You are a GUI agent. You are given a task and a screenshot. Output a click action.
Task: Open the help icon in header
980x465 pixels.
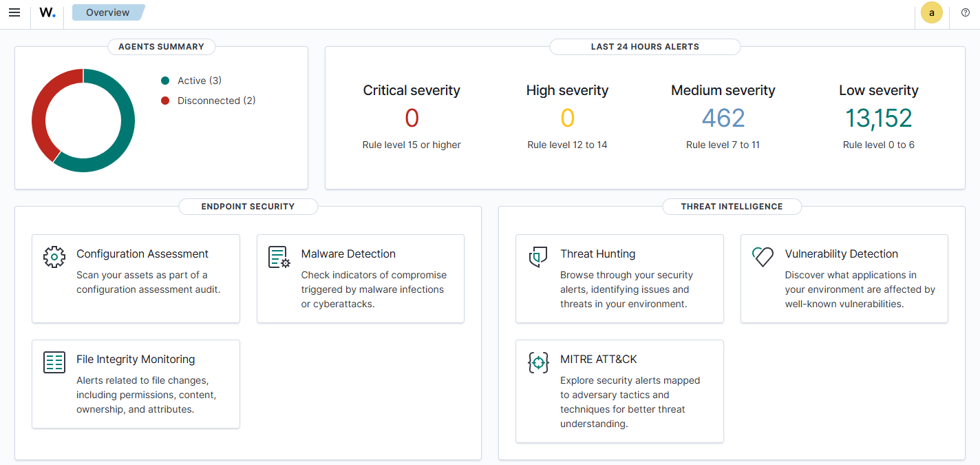pyautogui.click(x=965, y=12)
